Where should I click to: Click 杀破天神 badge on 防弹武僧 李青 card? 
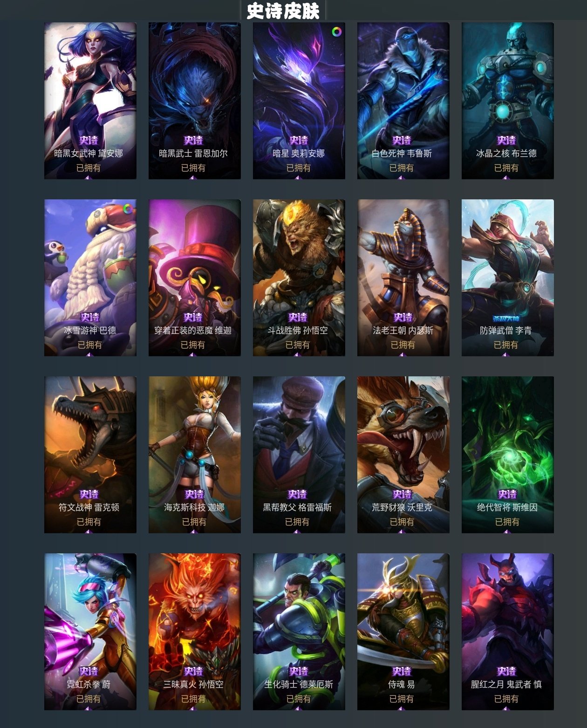point(506,319)
